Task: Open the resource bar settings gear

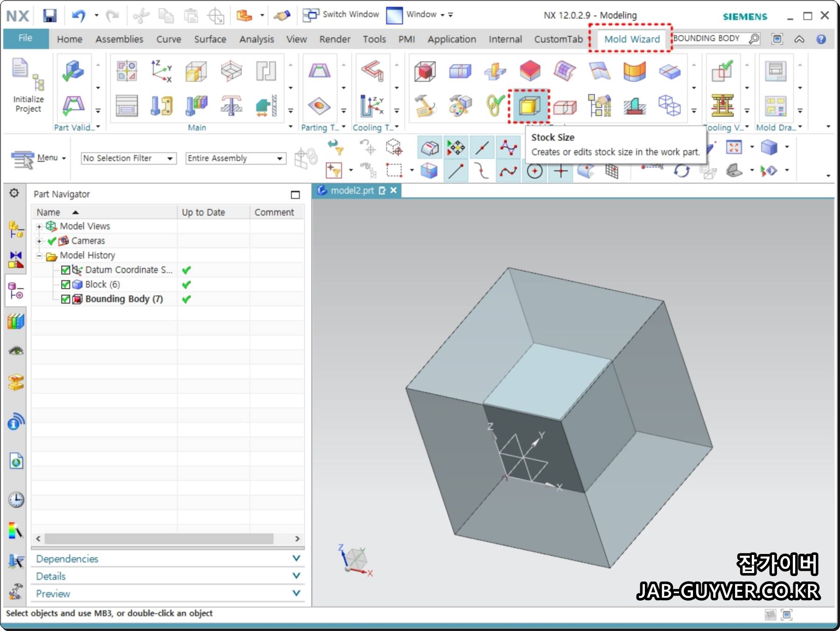Action: [14, 193]
